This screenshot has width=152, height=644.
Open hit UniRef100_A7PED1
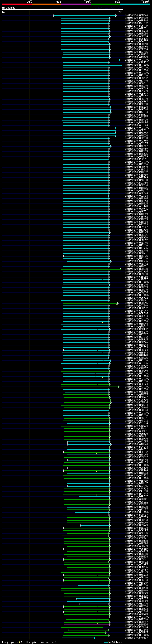[x=136, y=29]
